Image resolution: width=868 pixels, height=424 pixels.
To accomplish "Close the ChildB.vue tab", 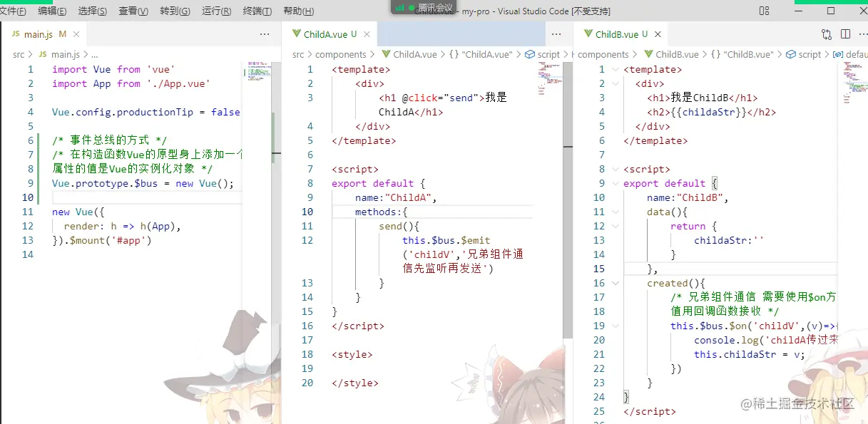I will [658, 34].
